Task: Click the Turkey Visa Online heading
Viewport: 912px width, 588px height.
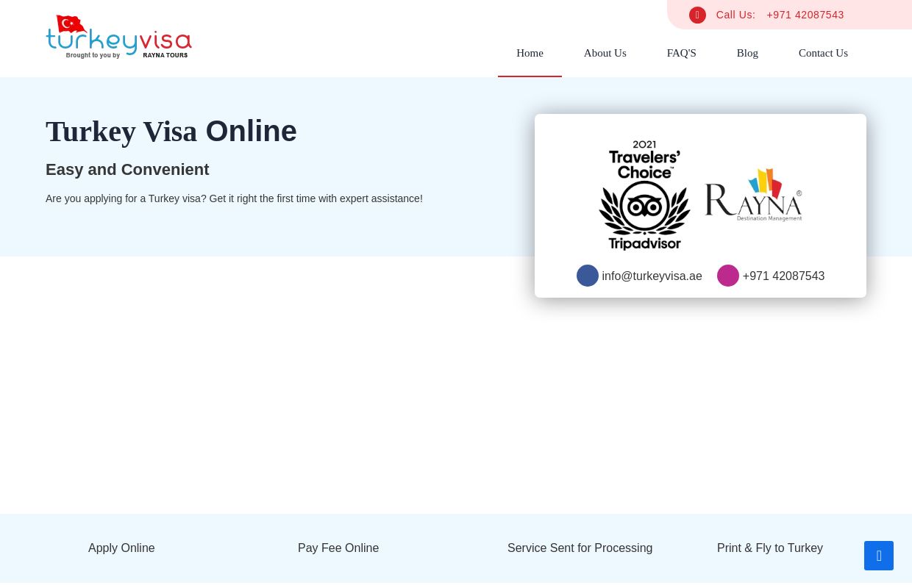Action: click(171, 131)
